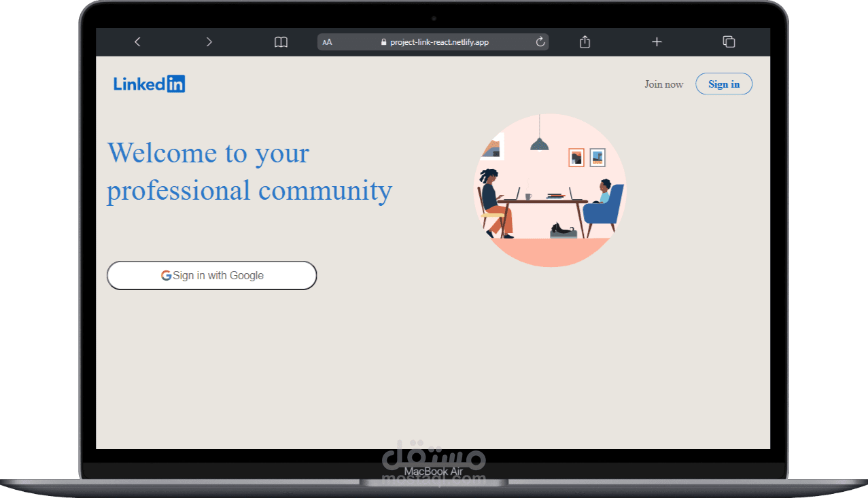The width and height of the screenshot is (868, 498).
Task: Sign in with Google button
Action: click(x=212, y=275)
